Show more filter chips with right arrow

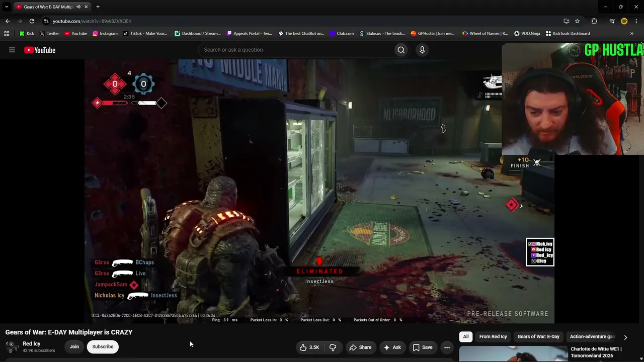coord(625,337)
